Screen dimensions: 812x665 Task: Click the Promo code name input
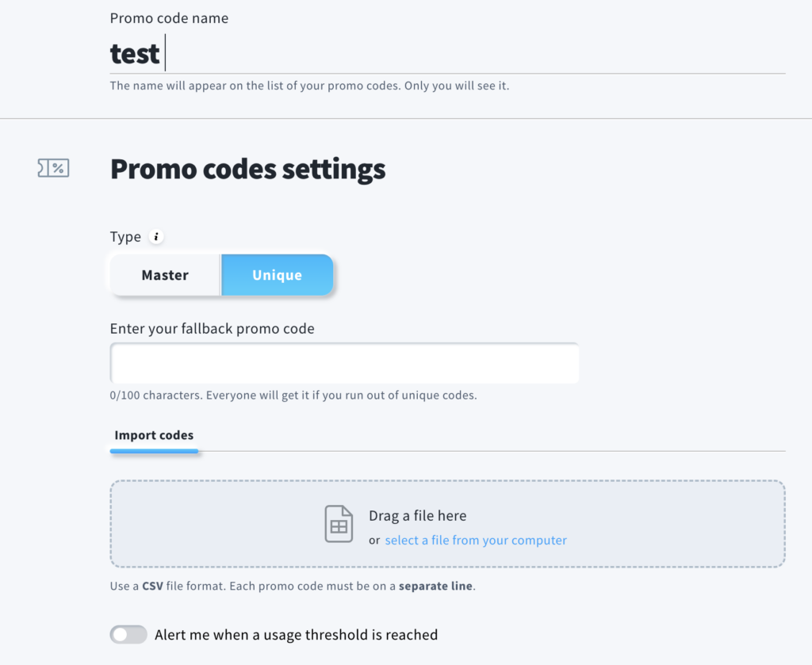click(447, 54)
